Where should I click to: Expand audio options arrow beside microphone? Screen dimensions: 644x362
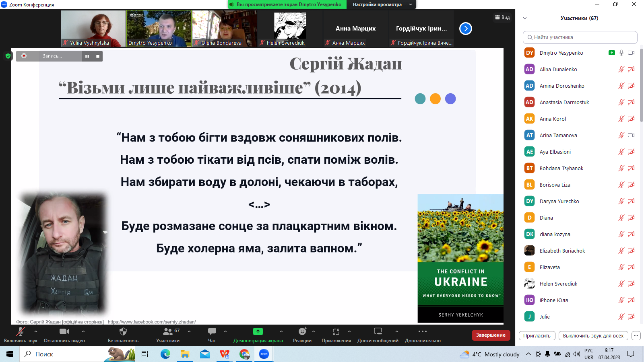pyautogui.click(x=36, y=331)
